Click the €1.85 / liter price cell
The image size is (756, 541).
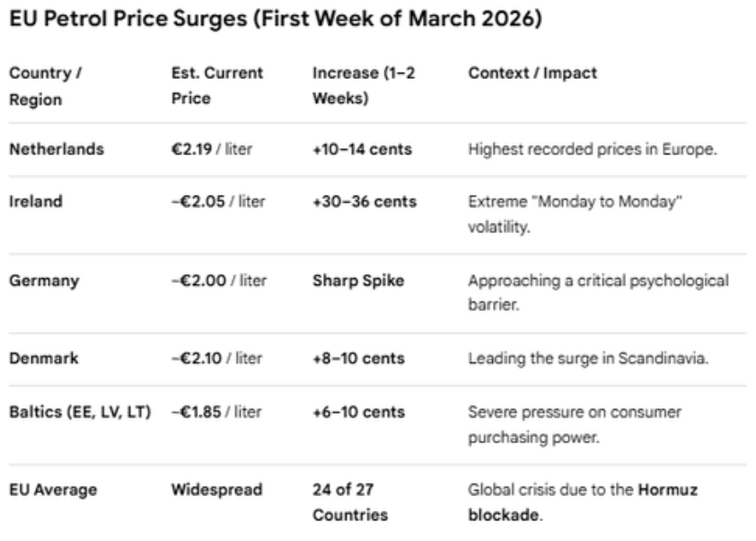216,412
